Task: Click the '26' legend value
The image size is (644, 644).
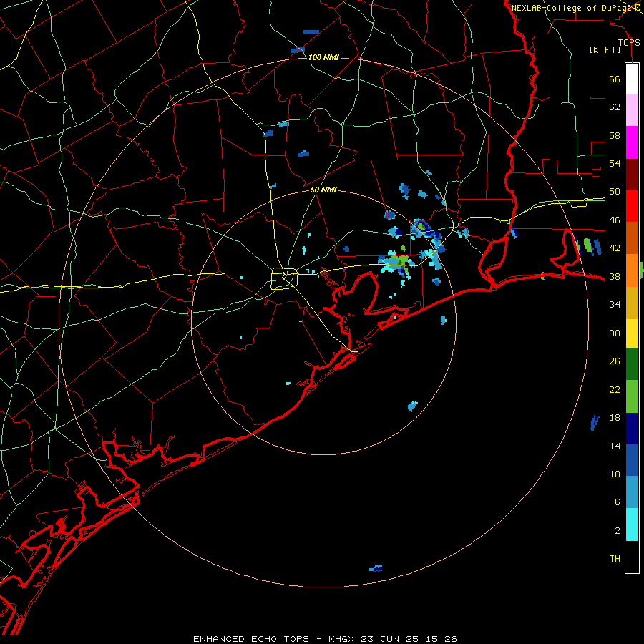Action: pos(615,361)
